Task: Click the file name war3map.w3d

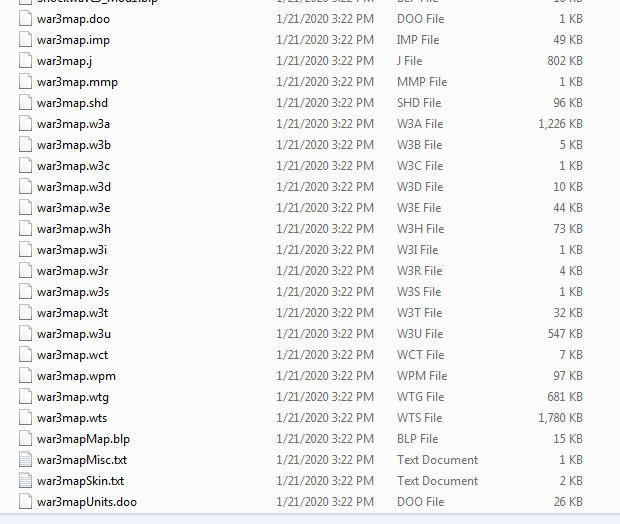Action: (x=74, y=187)
